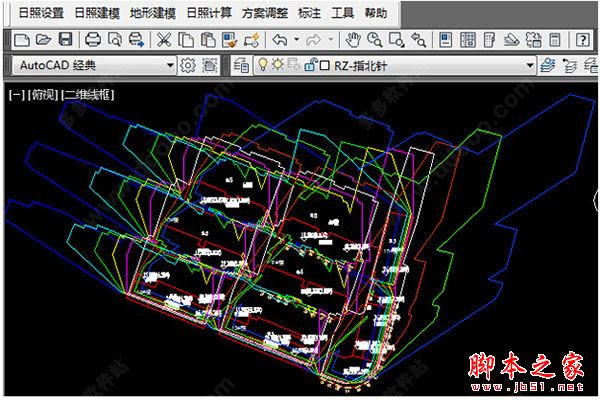Click the Undo arrow

[x=280, y=40]
